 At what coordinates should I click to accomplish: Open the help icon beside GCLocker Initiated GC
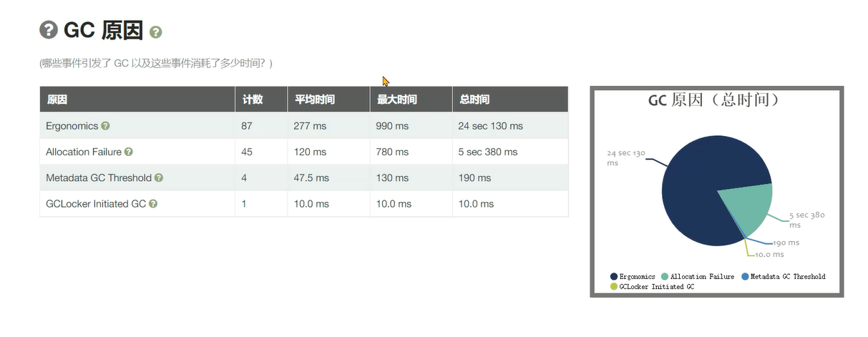153,204
